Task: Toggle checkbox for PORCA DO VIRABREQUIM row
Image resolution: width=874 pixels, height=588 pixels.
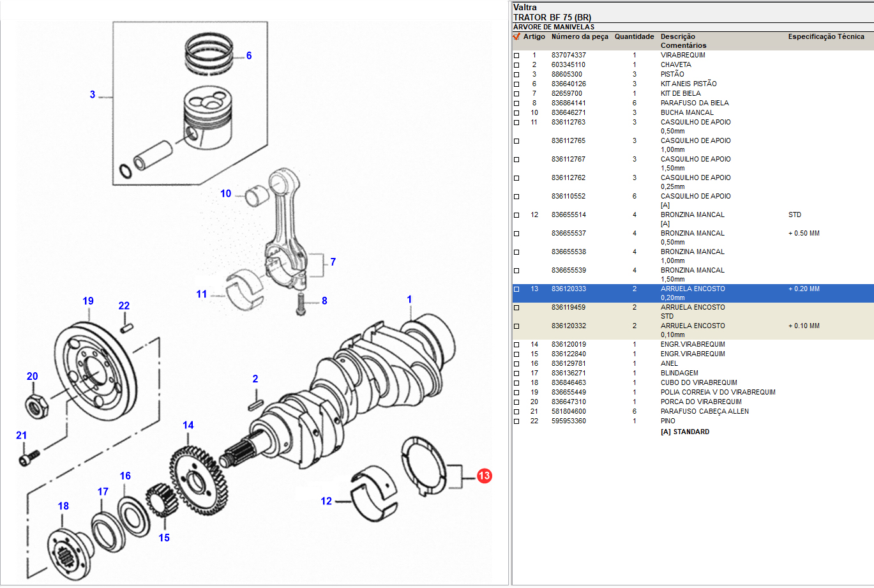Action: click(x=516, y=402)
